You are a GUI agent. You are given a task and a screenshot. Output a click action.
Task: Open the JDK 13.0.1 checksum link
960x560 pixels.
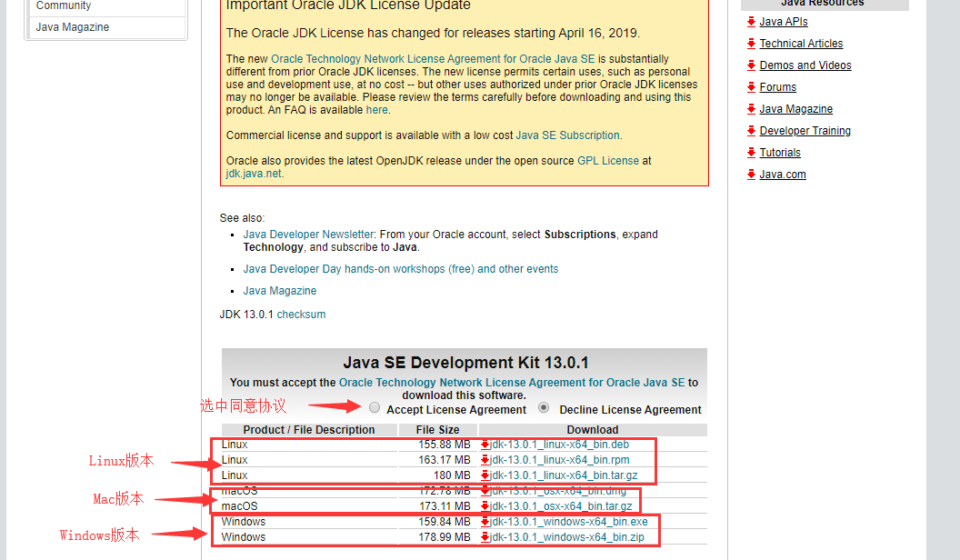301,315
